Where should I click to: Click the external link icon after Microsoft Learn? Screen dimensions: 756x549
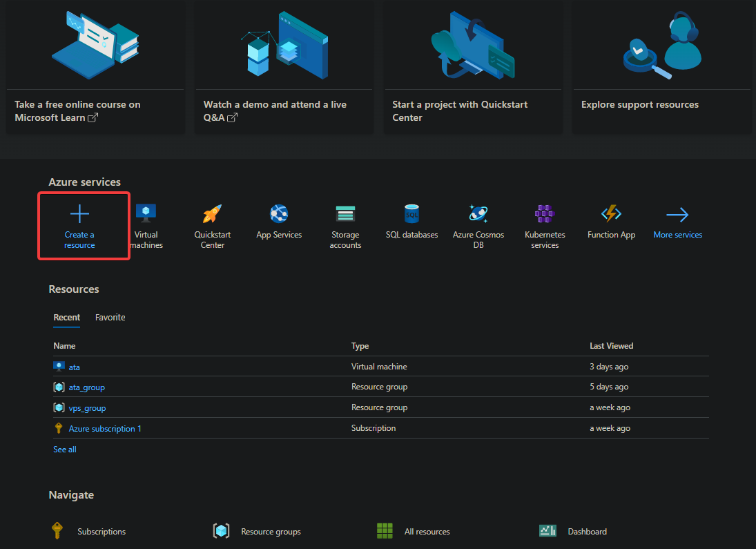pos(93,117)
